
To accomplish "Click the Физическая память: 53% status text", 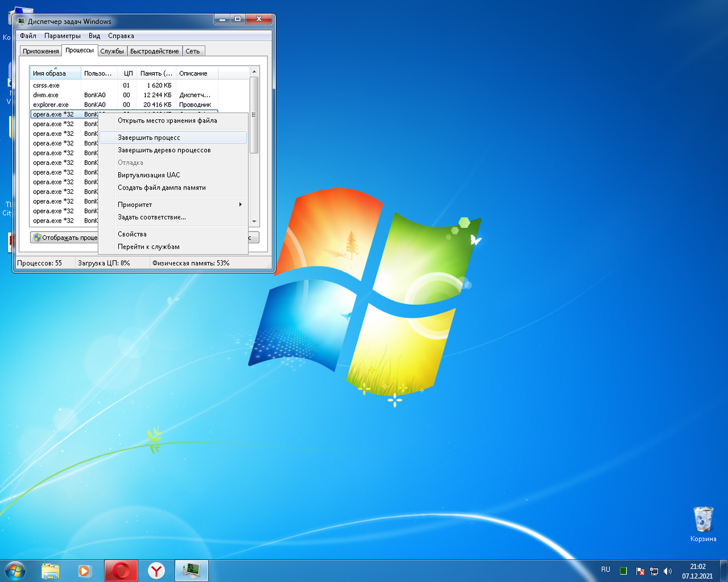I will point(191,263).
